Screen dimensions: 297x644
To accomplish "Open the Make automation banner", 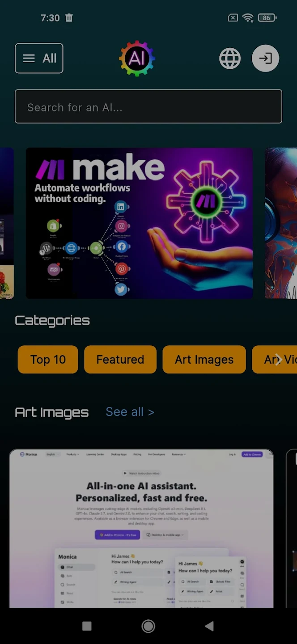I will [x=139, y=223].
